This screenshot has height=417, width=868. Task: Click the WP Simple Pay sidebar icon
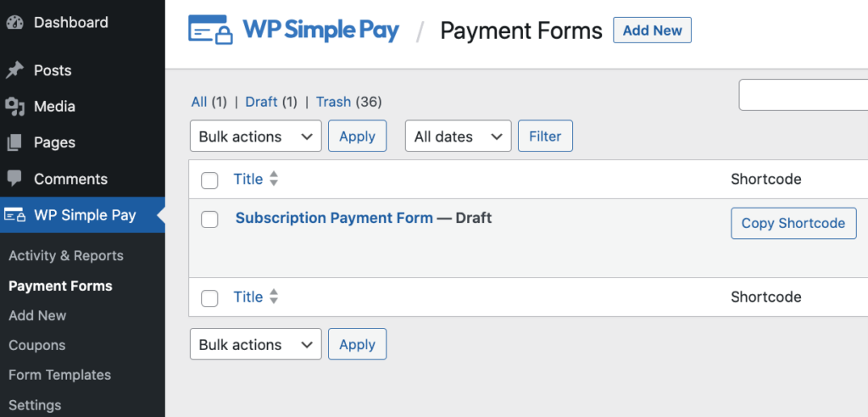click(14, 215)
